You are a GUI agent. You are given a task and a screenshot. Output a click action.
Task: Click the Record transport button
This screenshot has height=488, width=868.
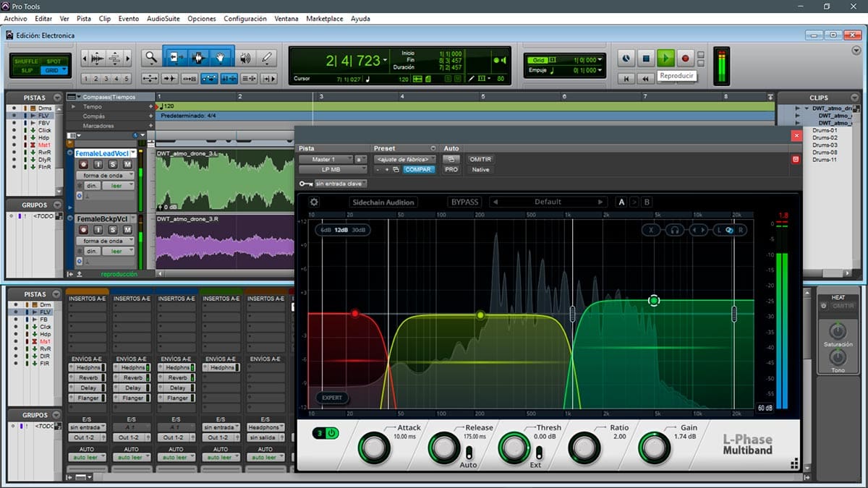click(x=685, y=58)
